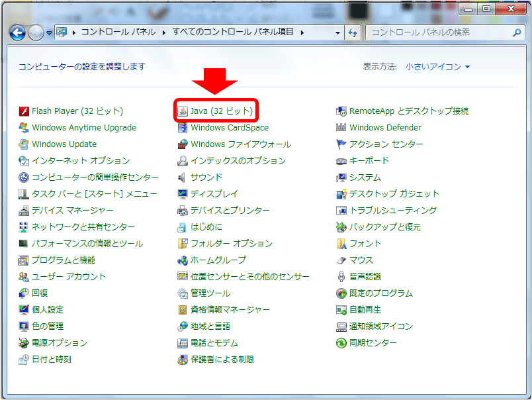Open the フォルダー オプション folder icon
Image resolution: width=532 pixels, height=400 pixels.
point(183,244)
